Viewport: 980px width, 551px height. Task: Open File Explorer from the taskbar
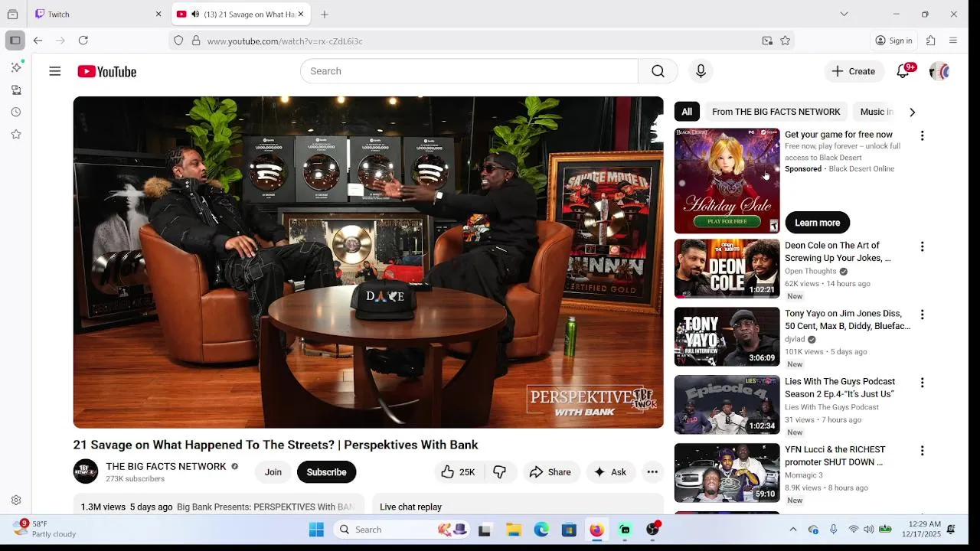tap(514, 530)
